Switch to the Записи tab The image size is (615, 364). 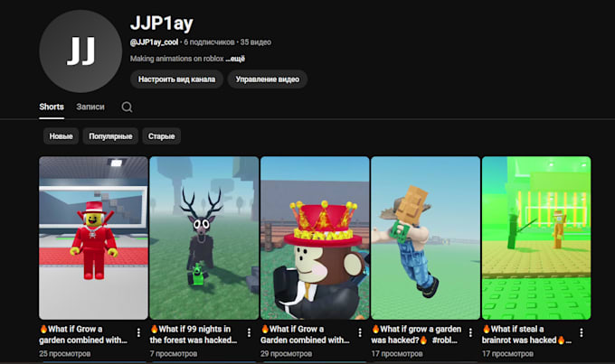coord(90,107)
